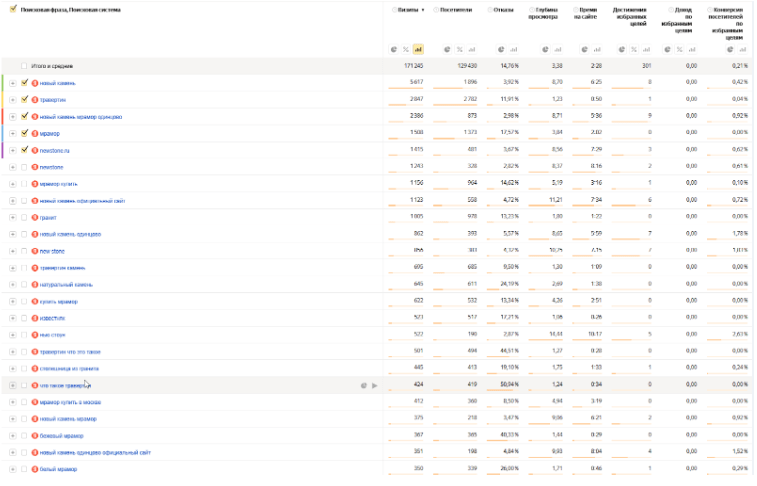Click the average bounce rate 14,76 %
The image size is (757, 486).
(x=510, y=66)
